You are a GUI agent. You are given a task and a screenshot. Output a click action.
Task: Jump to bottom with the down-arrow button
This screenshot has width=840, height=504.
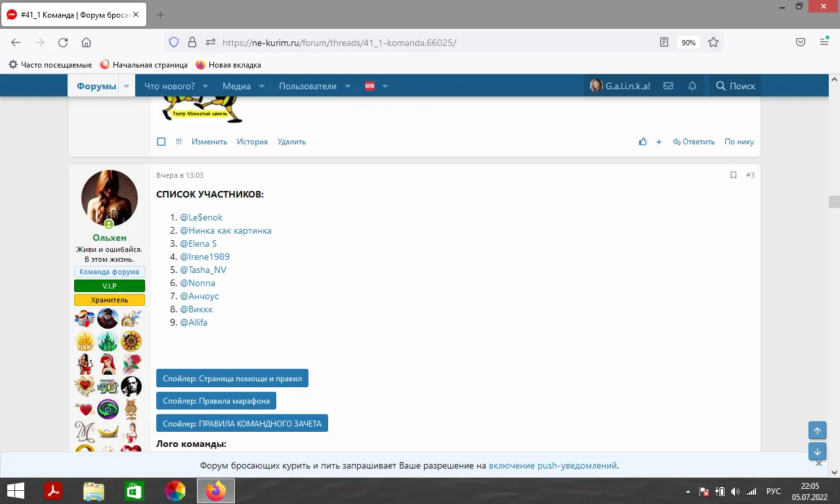[817, 451]
